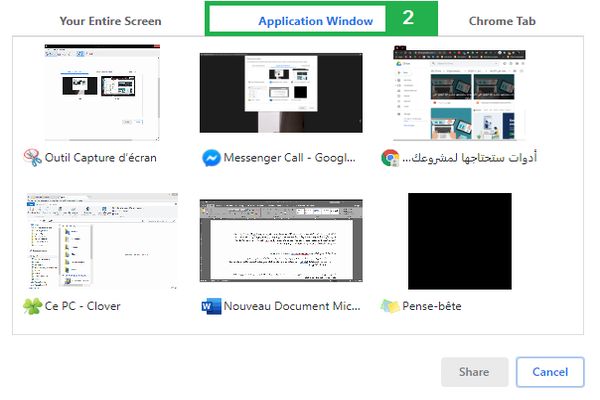Choose the Messenger Call window preview
The height and width of the screenshot is (400, 600).
point(281,93)
